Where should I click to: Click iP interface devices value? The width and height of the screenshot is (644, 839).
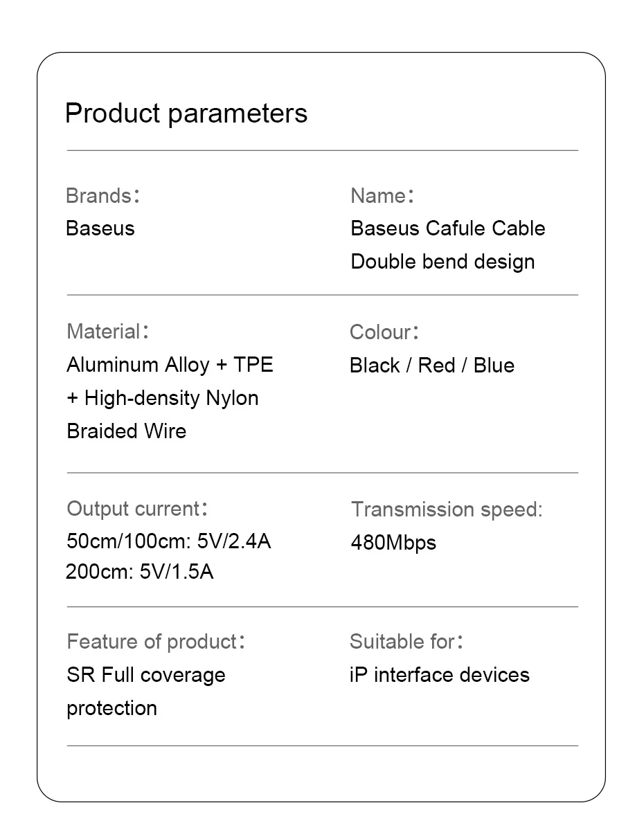click(439, 675)
